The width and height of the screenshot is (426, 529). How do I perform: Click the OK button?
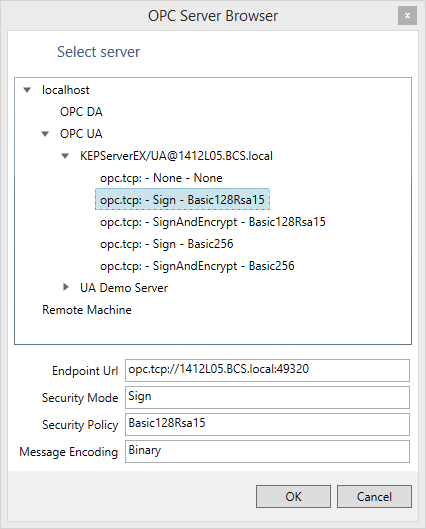point(293,497)
